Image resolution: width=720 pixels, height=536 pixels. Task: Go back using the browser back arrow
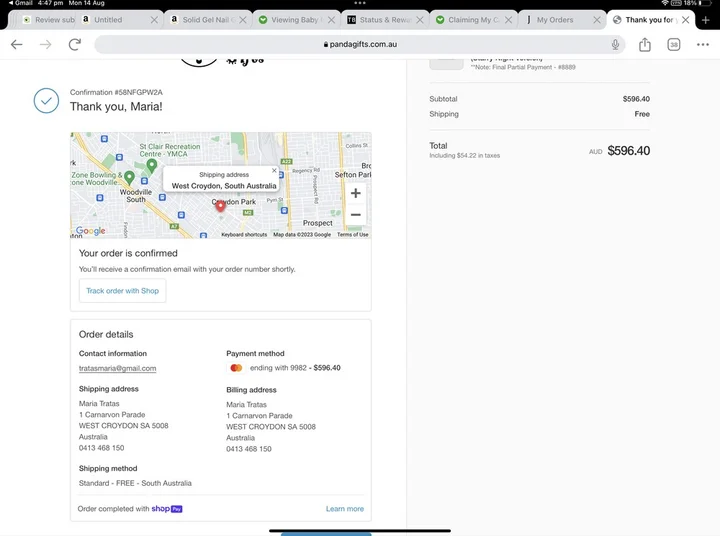(x=17, y=45)
